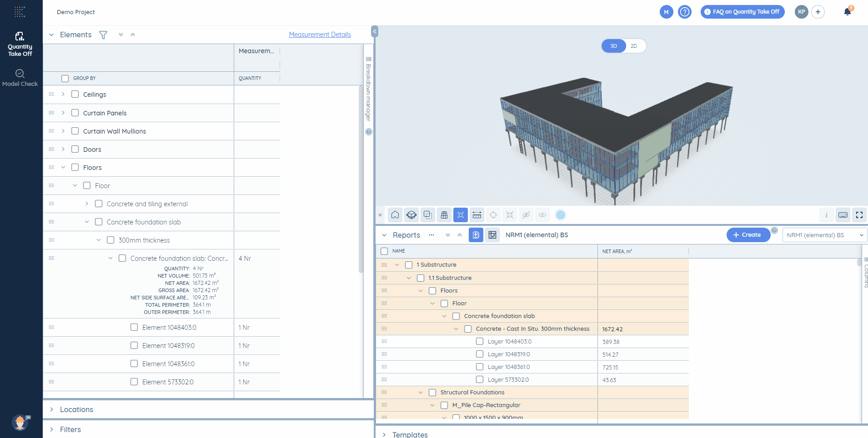This screenshot has height=438, width=868.
Task: Open Model Check in the sidebar
Action: pos(20,78)
